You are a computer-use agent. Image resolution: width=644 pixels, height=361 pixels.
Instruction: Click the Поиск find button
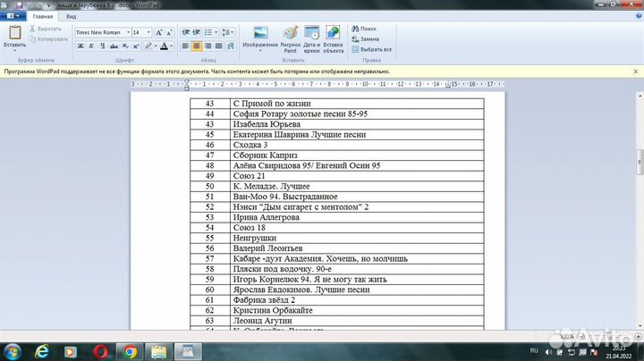[367, 29]
